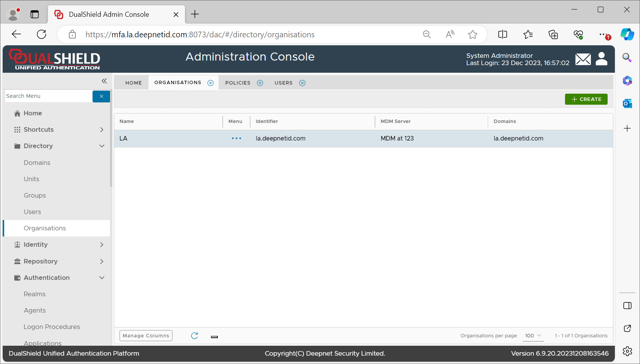Screen dimensions: 640x364
Task: Refresh the organisations table
Action: coord(195,335)
